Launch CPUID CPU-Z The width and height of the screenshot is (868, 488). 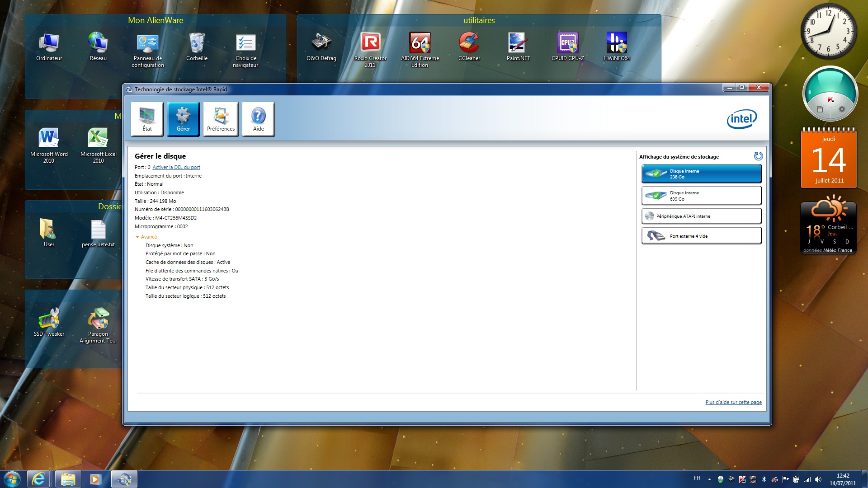click(x=567, y=47)
